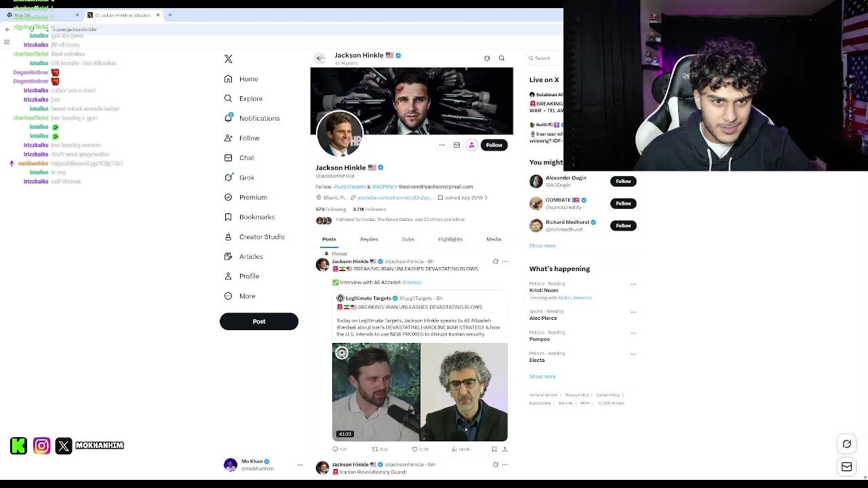Viewport: 868px width, 488px height.
Task: Go back using profile header arrow
Action: coord(319,58)
